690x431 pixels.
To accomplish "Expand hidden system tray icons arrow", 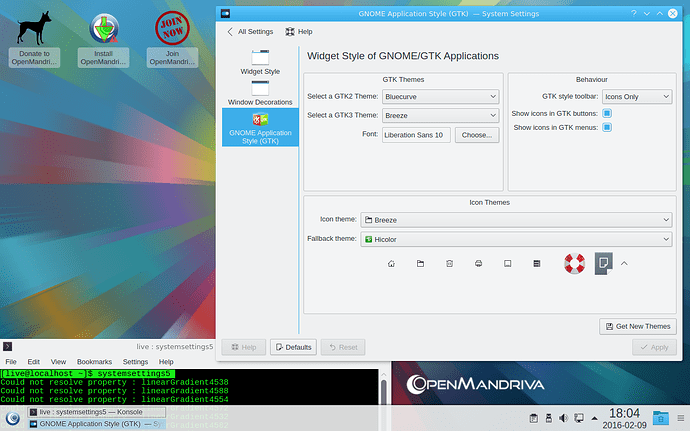I will [595, 418].
